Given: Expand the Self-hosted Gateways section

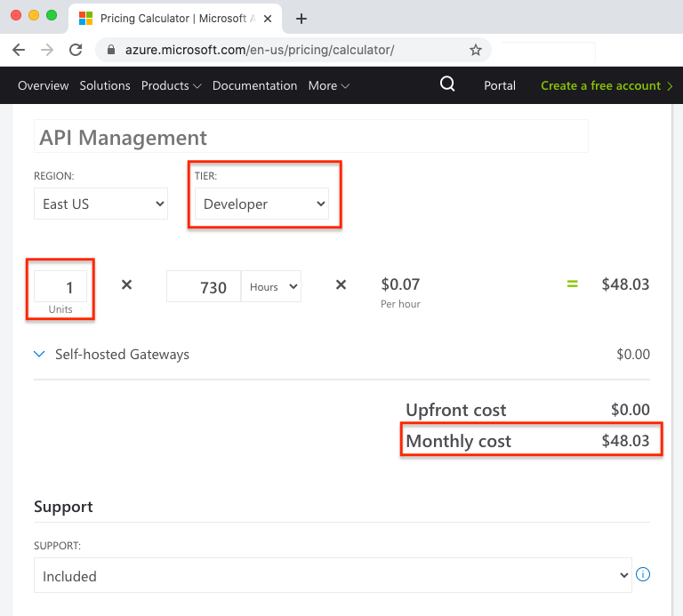Looking at the screenshot, I should click(x=111, y=355).
